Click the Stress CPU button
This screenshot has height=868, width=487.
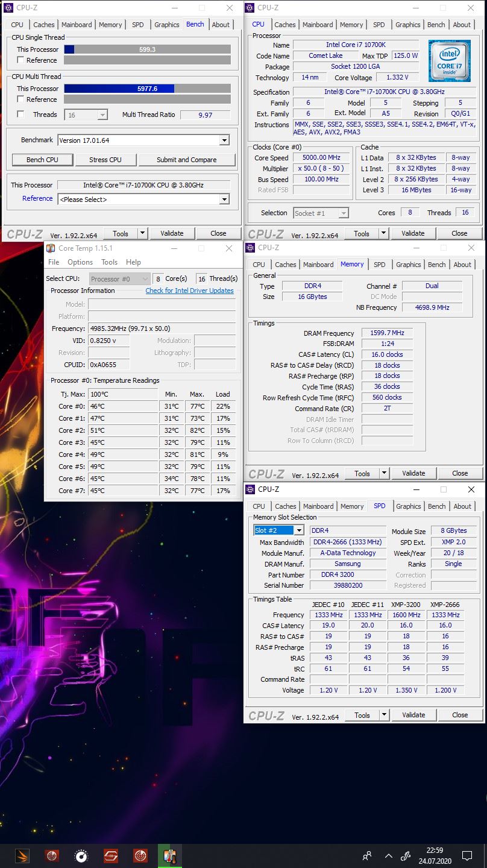point(105,160)
